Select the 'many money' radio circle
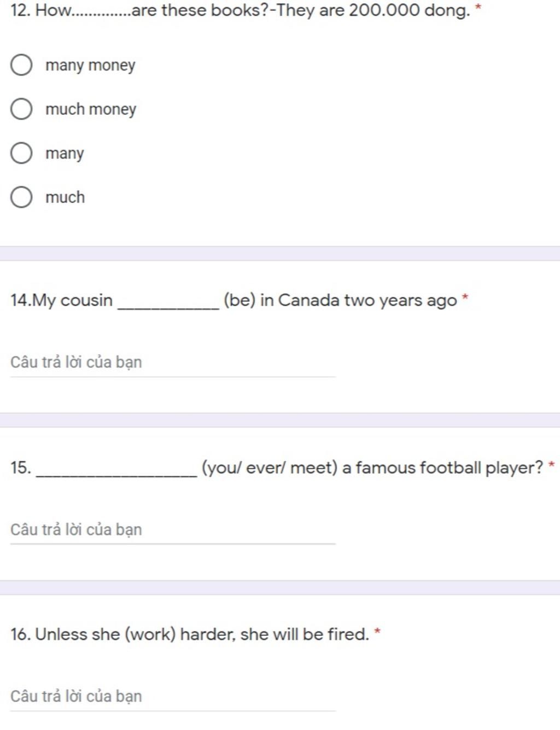Screen dimensions: 560x730 [x=21, y=65]
